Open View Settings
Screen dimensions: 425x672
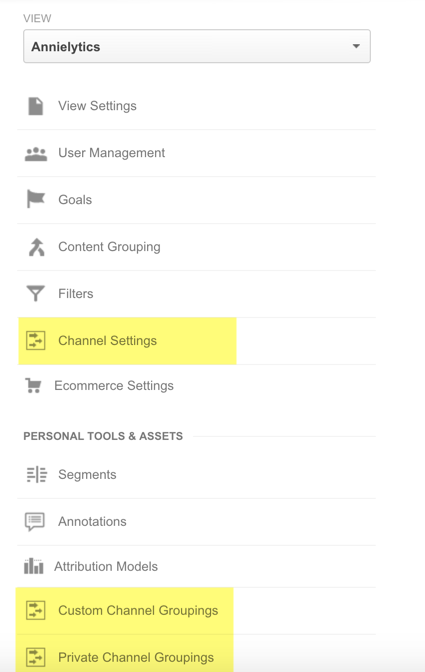point(97,106)
